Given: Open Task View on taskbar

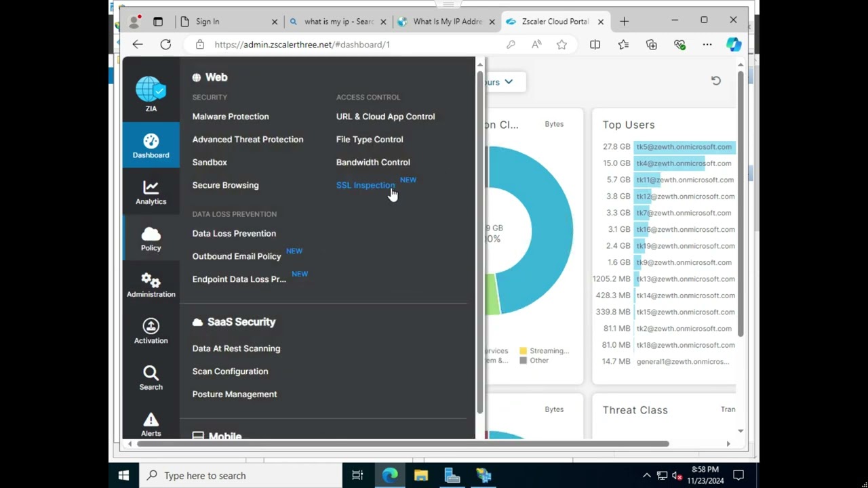Looking at the screenshot, I should (357, 475).
